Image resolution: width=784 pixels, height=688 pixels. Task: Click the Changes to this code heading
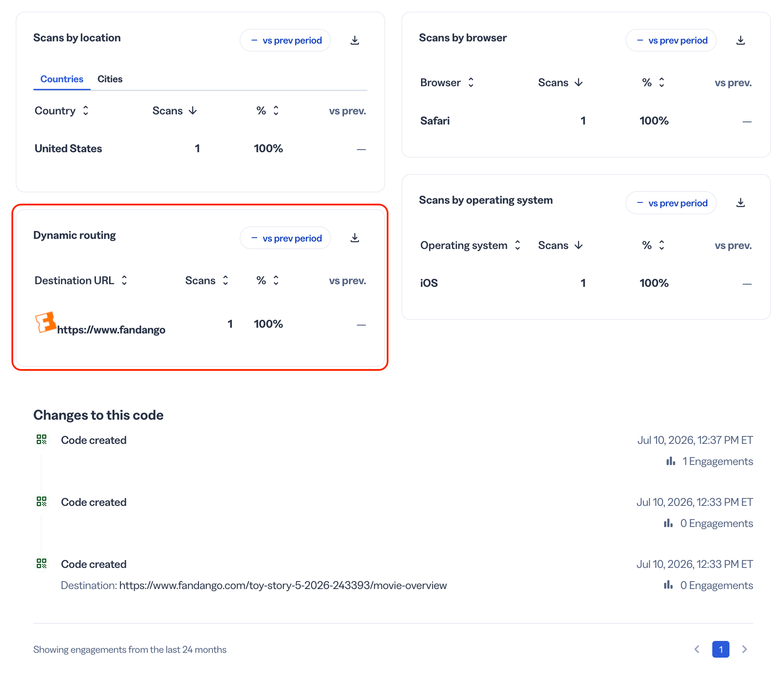pos(99,415)
